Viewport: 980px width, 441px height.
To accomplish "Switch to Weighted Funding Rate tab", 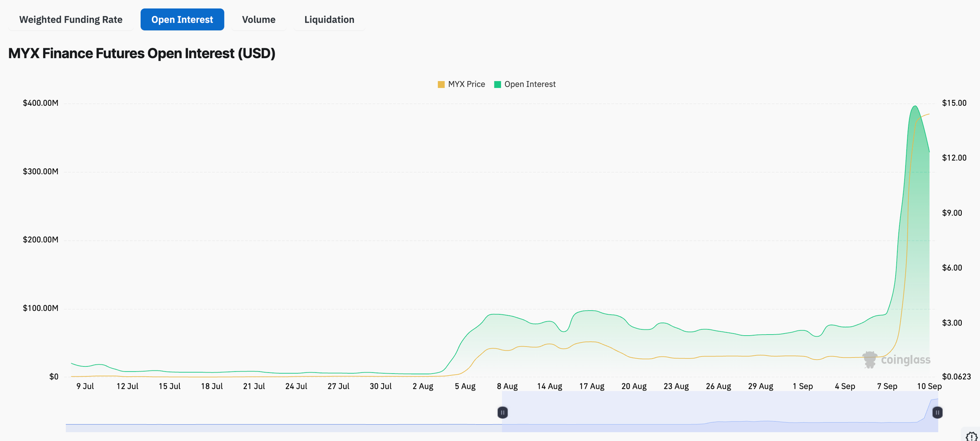I will 71,20.
